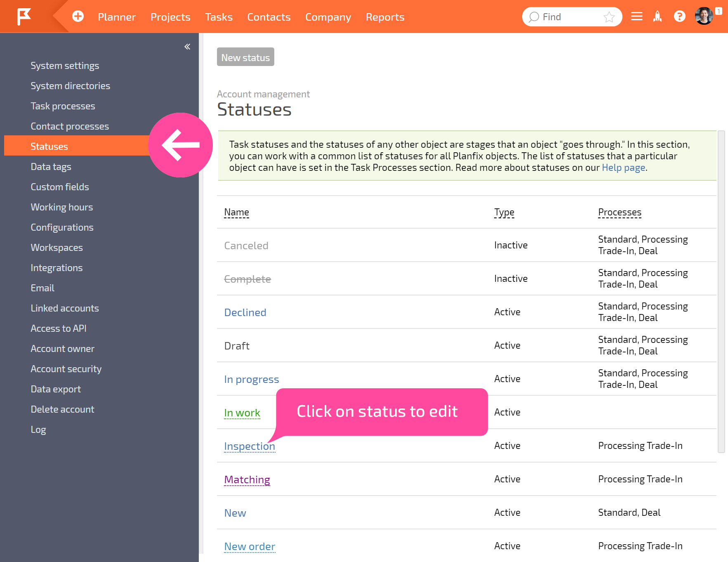Open the Company menu
Viewport: 728px width, 562px height.
328,17
